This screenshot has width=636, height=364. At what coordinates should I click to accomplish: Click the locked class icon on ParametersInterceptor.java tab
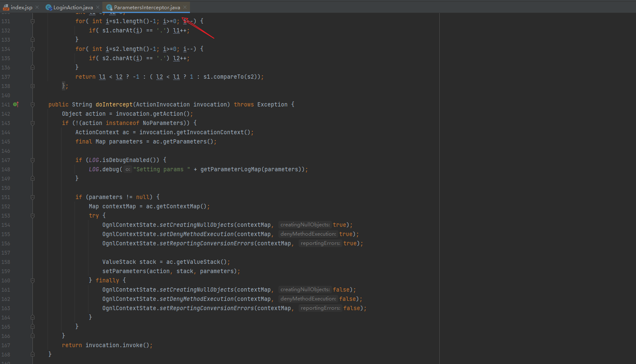click(x=109, y=7)
